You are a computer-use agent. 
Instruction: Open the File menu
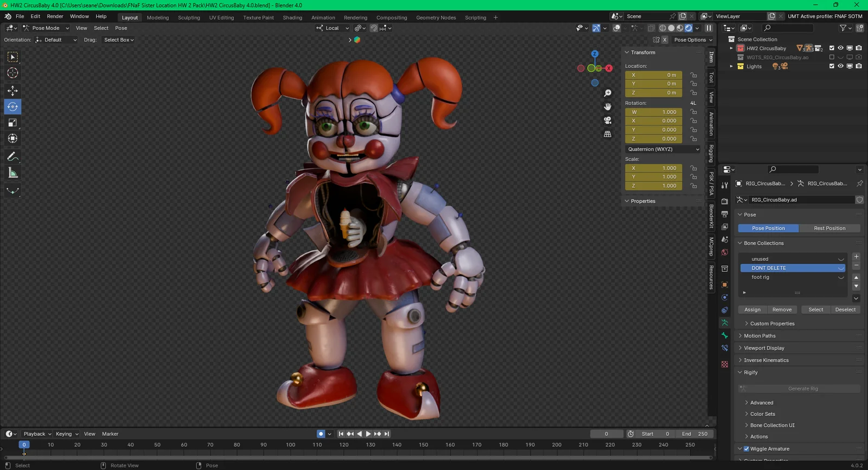[20, 16]
